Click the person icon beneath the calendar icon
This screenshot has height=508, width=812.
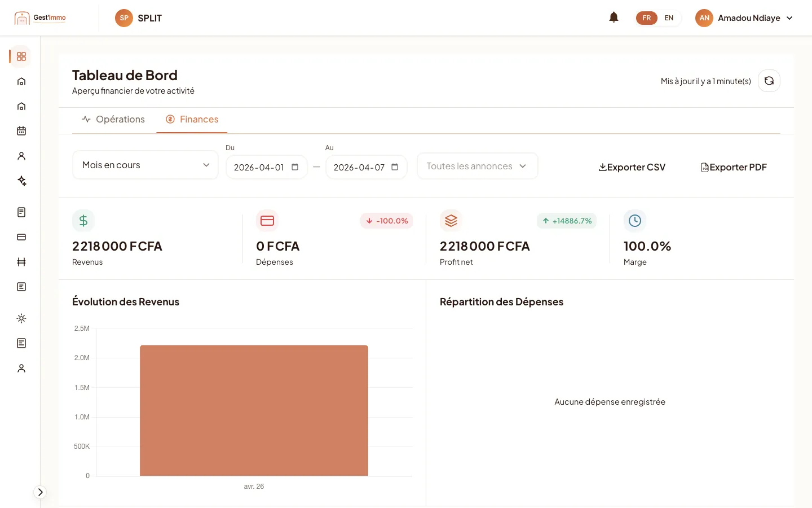21,156
